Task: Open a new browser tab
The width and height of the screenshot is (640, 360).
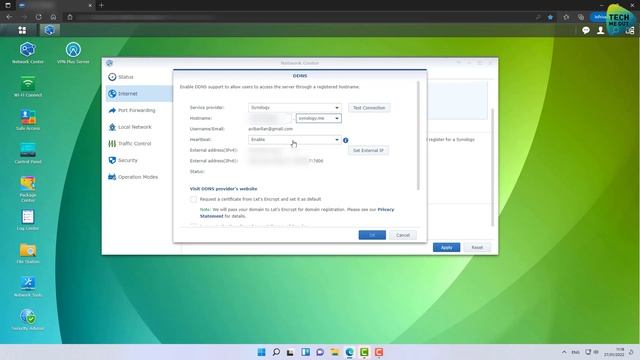Action: click(x=102, y=5)
